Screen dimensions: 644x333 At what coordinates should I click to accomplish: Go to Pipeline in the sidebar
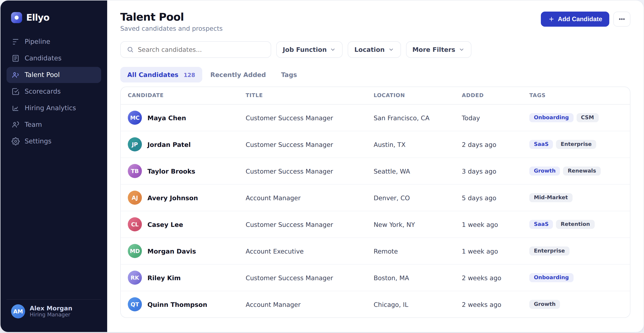tap(54, 41)
